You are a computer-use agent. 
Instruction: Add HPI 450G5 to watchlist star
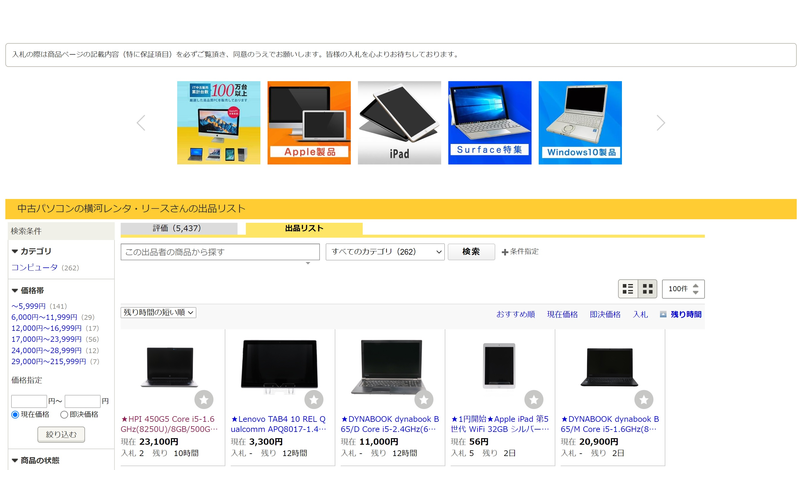tap(204, 399)
